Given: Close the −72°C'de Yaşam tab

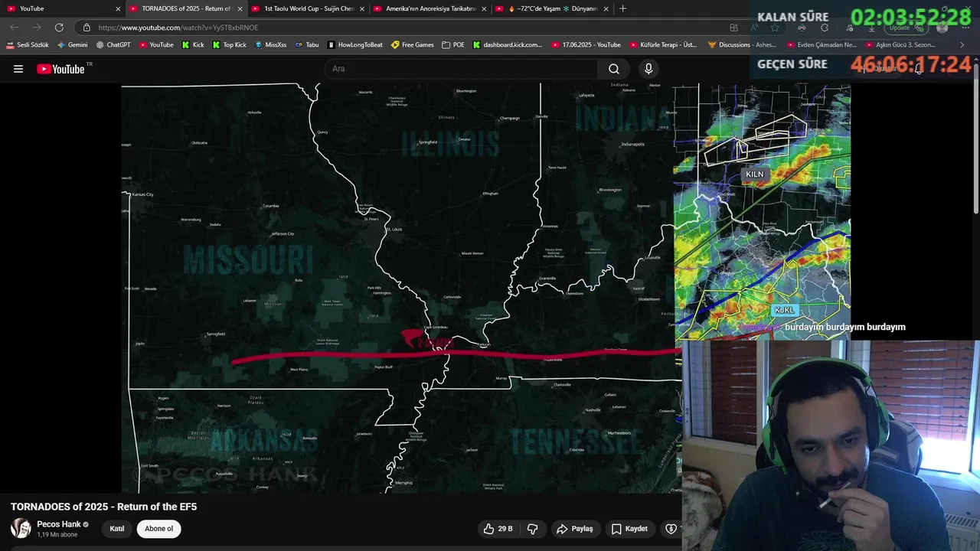Looking at the screenshot, I should [x=606, y=9].
